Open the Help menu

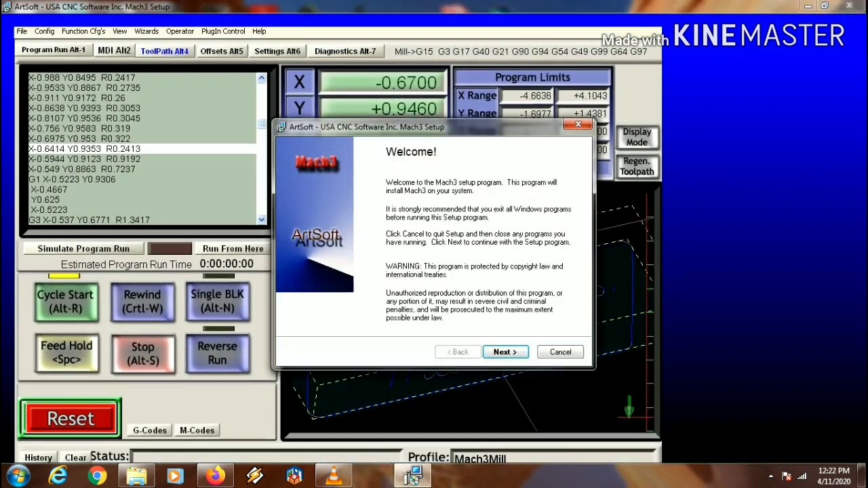pos(259,31)
